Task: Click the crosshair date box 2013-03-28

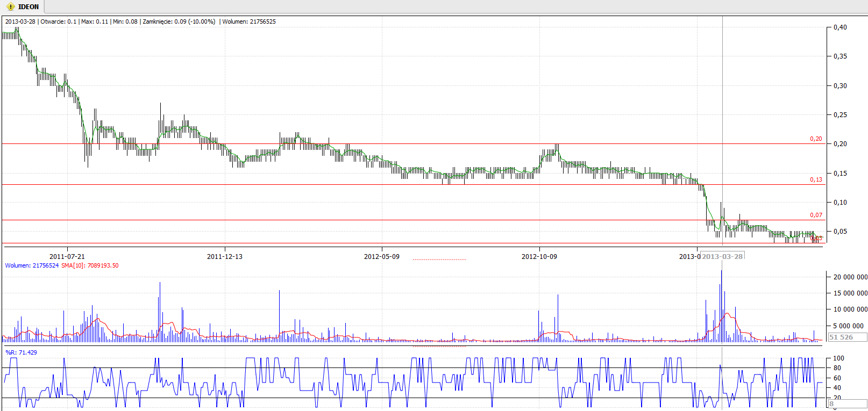Action: [x=722, y=256]
